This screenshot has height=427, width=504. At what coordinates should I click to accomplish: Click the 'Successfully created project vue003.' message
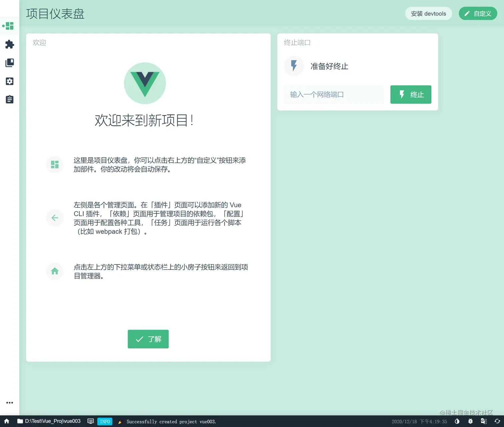[x=171, y=422]
